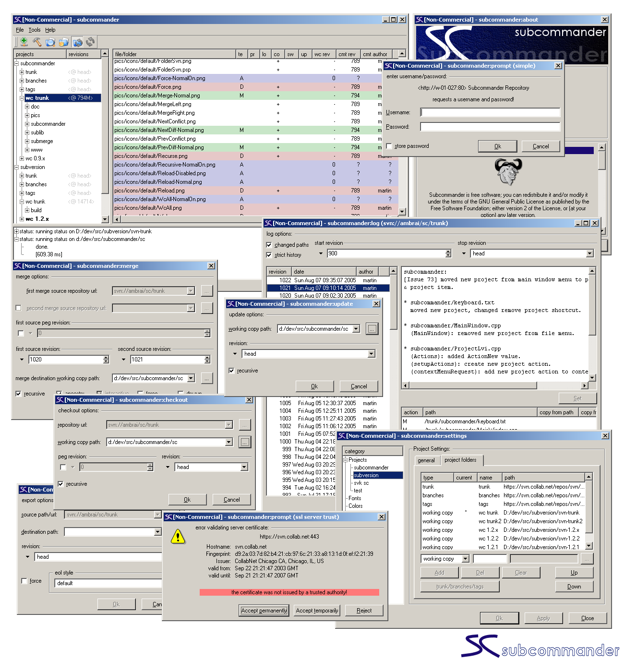Select the pics/icons/default/Force.png row

(256, 87)
